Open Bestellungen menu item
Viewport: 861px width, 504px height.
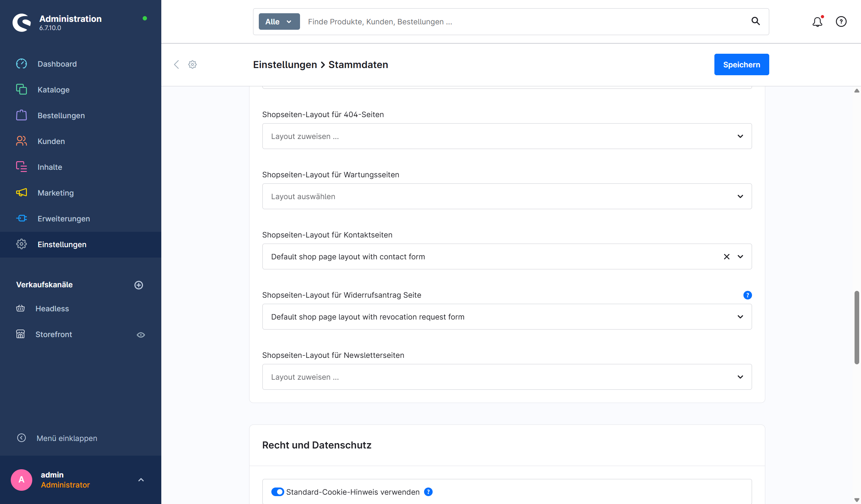click(81, 115)
